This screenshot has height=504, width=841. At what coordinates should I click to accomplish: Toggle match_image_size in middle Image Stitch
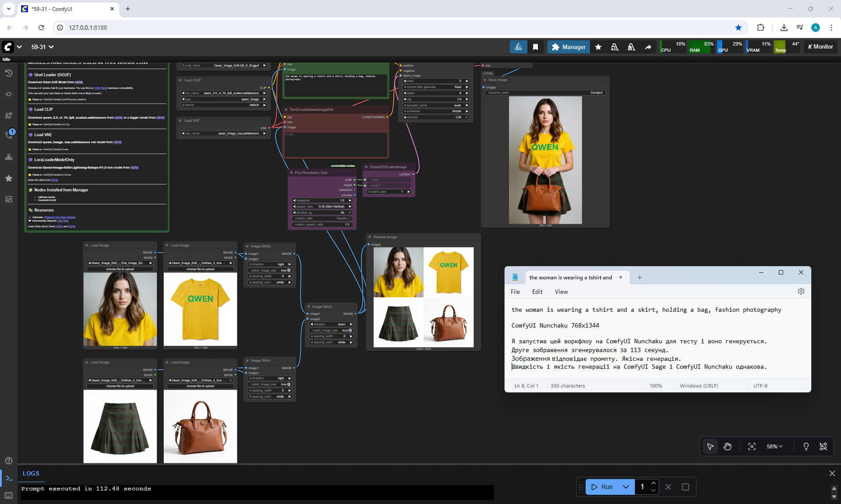coord(350,330)
